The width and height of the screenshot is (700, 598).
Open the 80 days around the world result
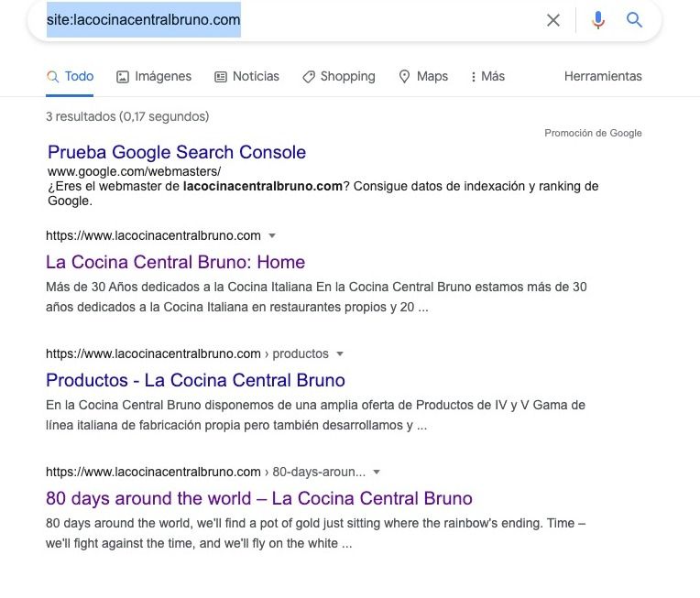click(259, 498)
